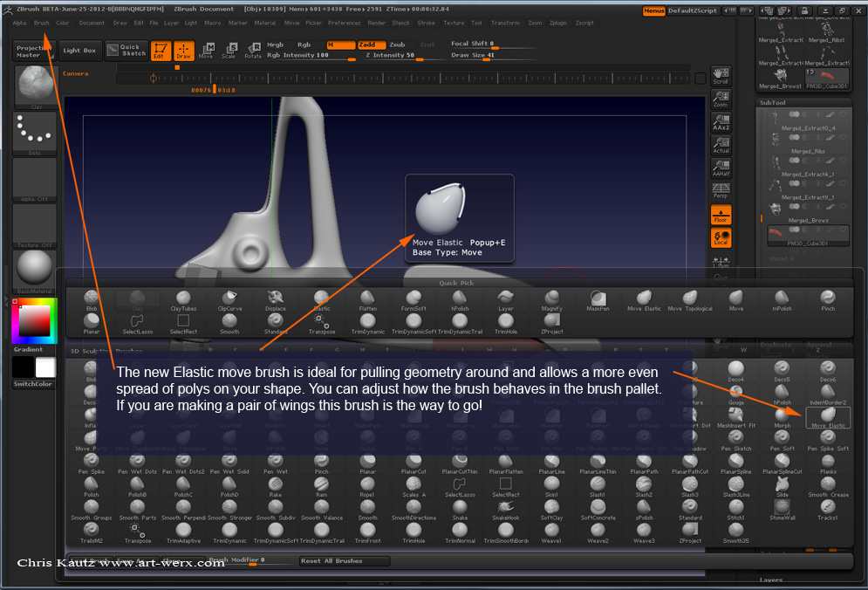Toggle Persp perspective button
Image resolution: width=868 pixels, height=590 pixels.
click(x=721, y=191)
